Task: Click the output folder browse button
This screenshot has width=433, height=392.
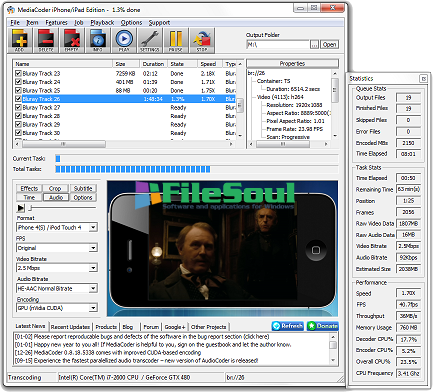Action: coord(314,44)
